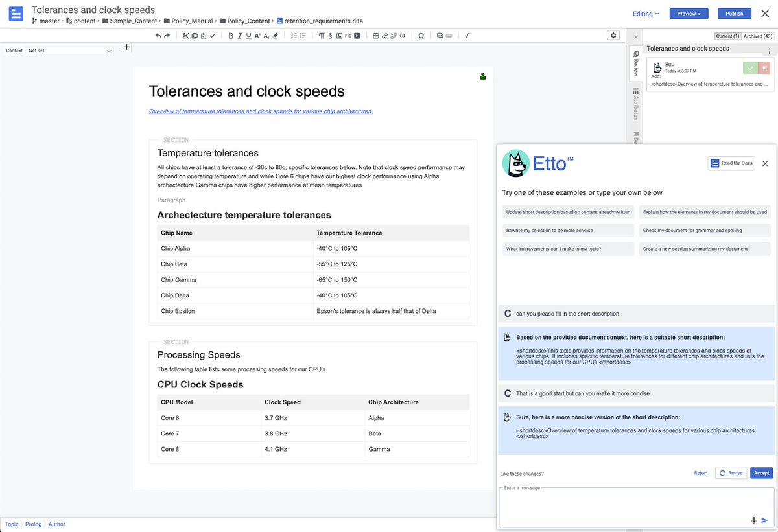The height and width of the screenshot is (532, 778).
Task: Redo the last undone edit
Action: coord(167,36)
